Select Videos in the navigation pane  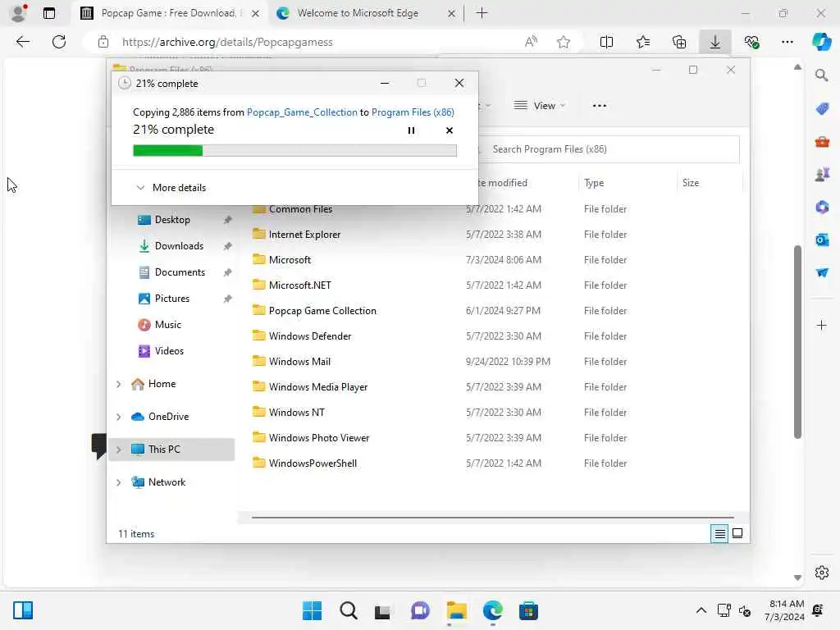[x=169, y=351]
